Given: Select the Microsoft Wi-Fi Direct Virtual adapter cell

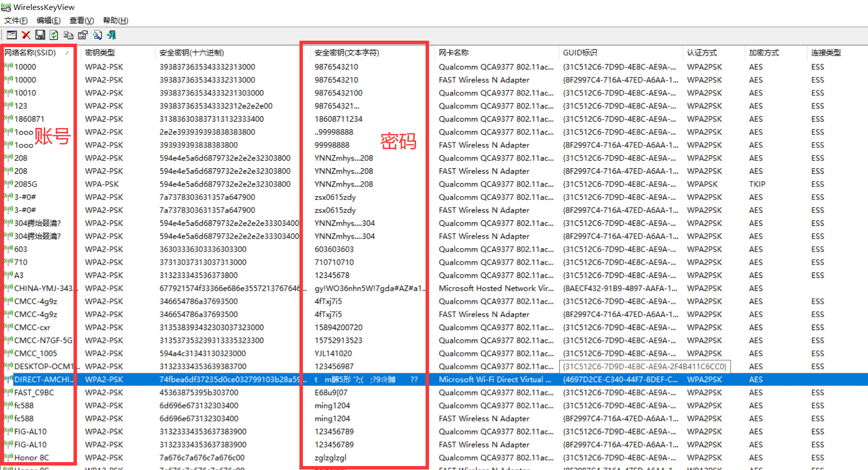Looking at the screenshot, I should 495,380.
